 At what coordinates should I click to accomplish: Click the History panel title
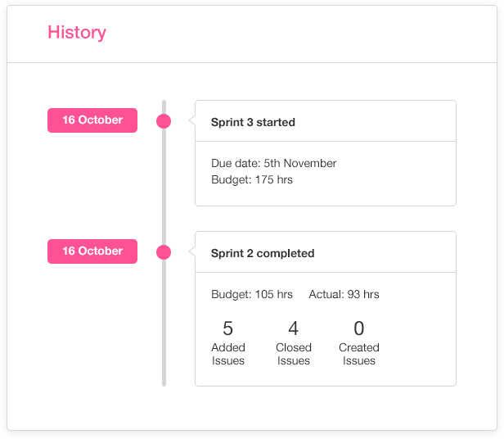77,33
